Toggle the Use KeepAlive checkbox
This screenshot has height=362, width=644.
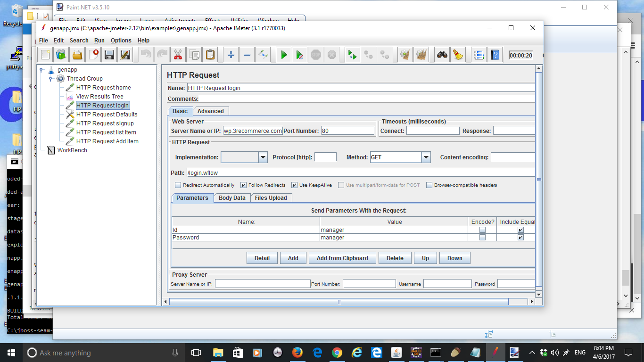pyautogui.click(x=294, y=185)
